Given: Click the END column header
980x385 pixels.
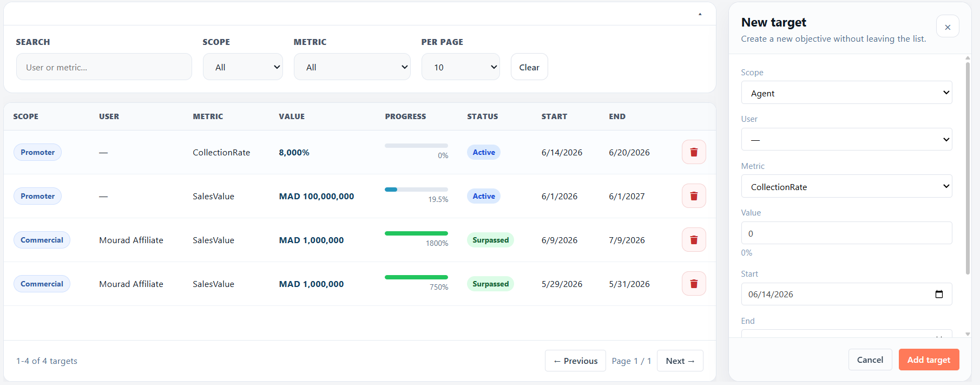Looking at the screenshot, I should pyautogui.click(x=617, y=116).
